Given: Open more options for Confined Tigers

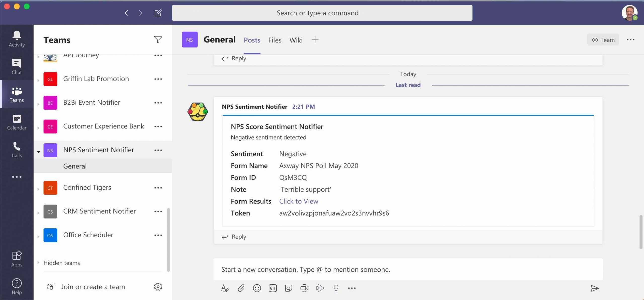Looking at the screenshot, I should 158,188.
